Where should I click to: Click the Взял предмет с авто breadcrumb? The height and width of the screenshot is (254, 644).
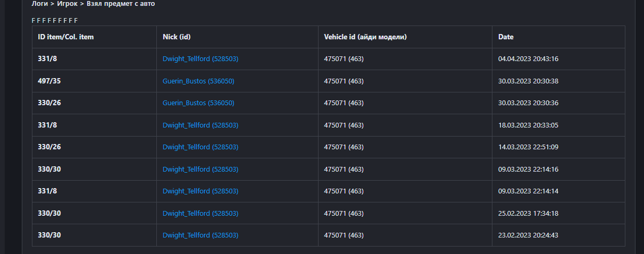click(x=121, y=4)
